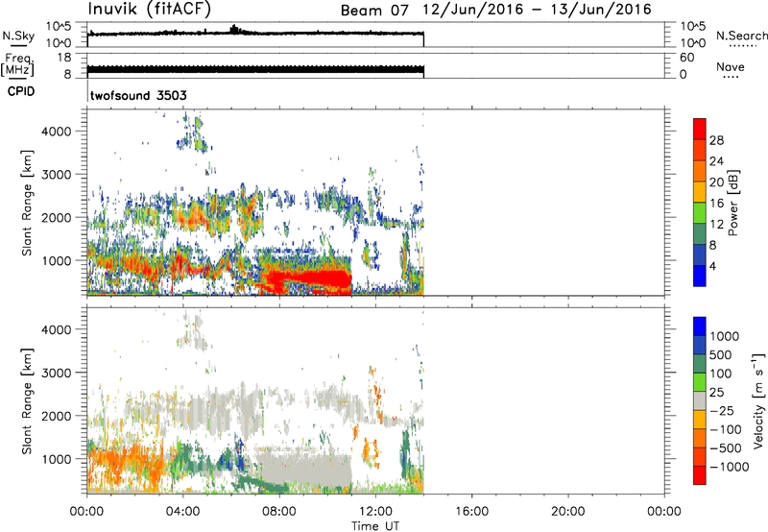Click the '10^5' left tick of noise panel
The width and height of the screenshot is (768, 532).
59,27
